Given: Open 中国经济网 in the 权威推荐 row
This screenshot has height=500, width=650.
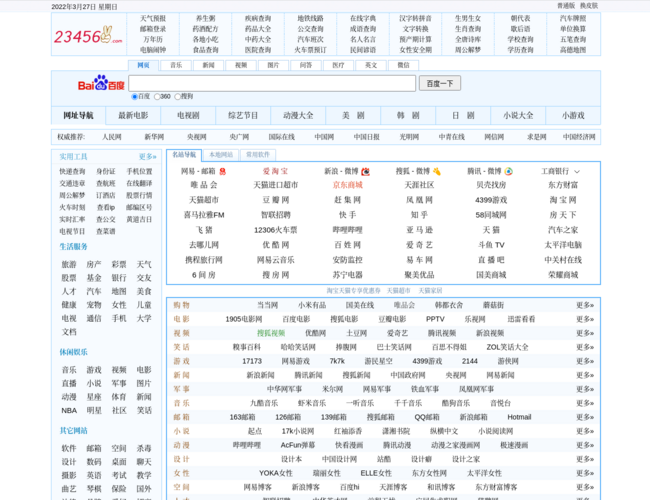Looking at the screenshot, I should tap(579, 137).
